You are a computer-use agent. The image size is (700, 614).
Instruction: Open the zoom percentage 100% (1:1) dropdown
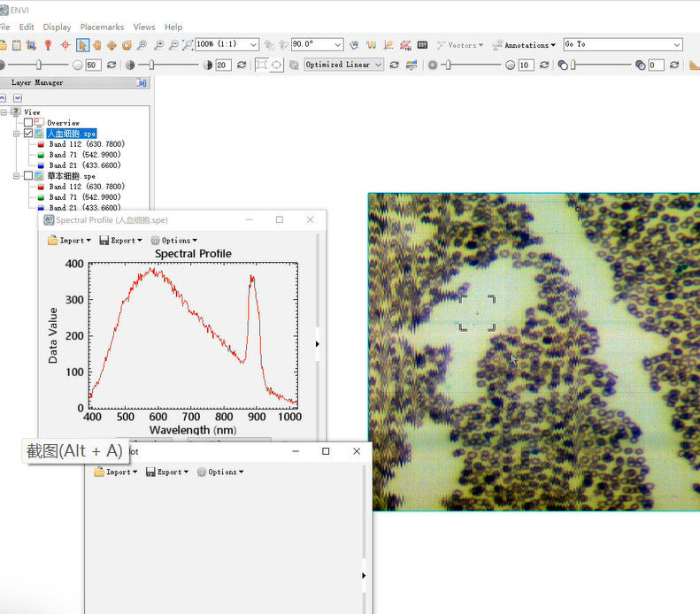(x=253, y=44)
